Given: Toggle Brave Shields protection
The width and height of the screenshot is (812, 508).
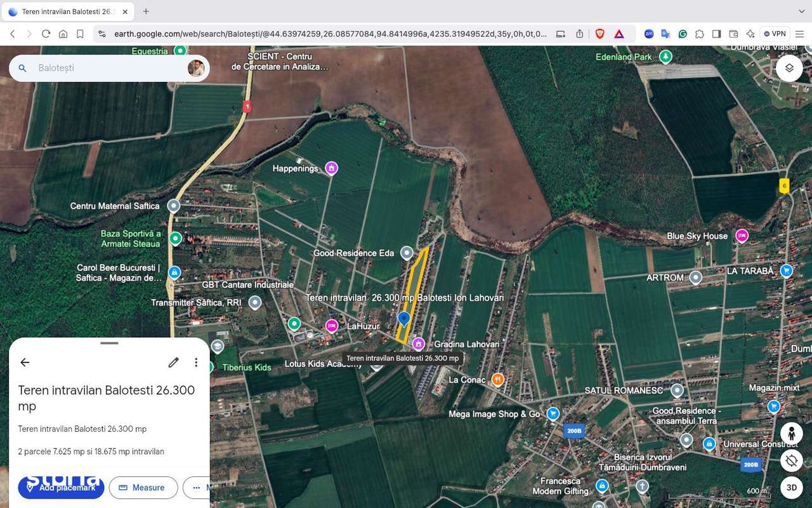Looking at the screenshot, I should point(599,33).
